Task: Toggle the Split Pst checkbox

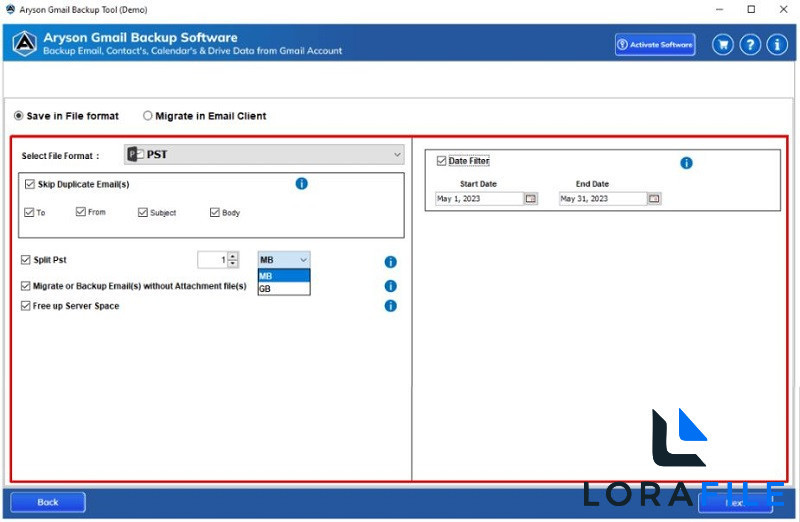Action: coord(26,260)
